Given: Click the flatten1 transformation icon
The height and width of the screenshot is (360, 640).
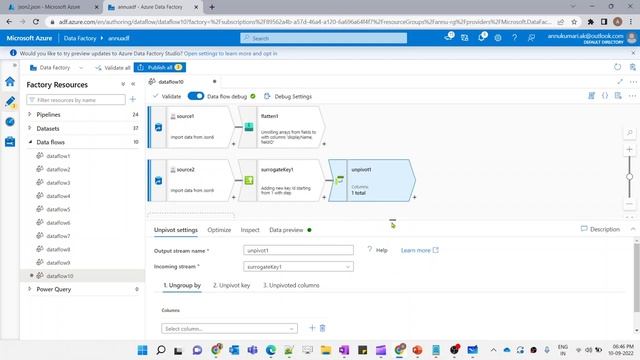Looking at the screenshot, I should [x=249, y=127].
